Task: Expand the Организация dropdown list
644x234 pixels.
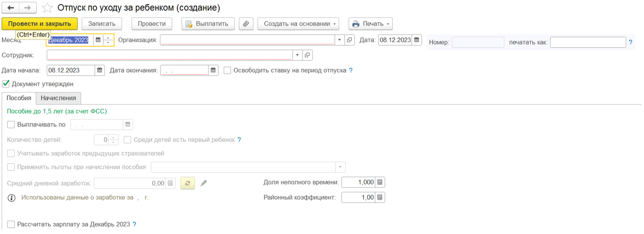Action: pyautogui.click(x=340, y=40)
